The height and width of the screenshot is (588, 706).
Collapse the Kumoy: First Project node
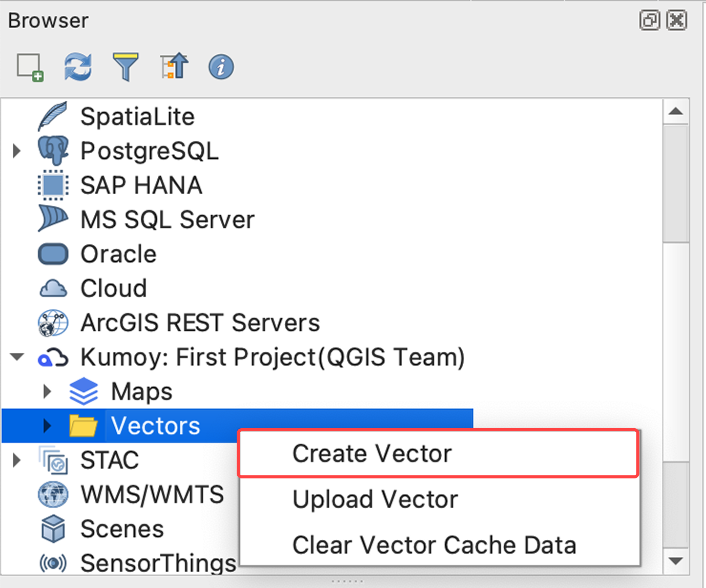(17, 357)
